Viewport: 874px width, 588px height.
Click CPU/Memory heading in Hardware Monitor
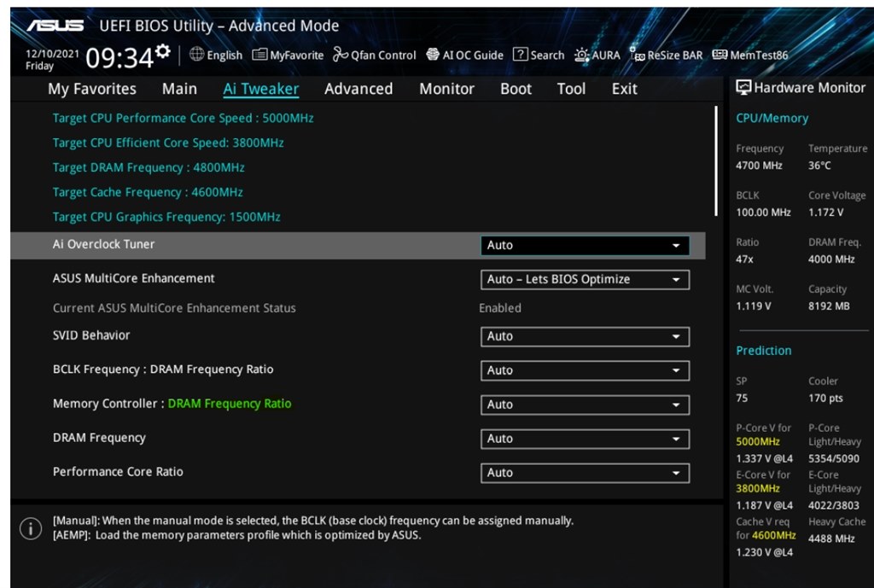pos(772,118)
